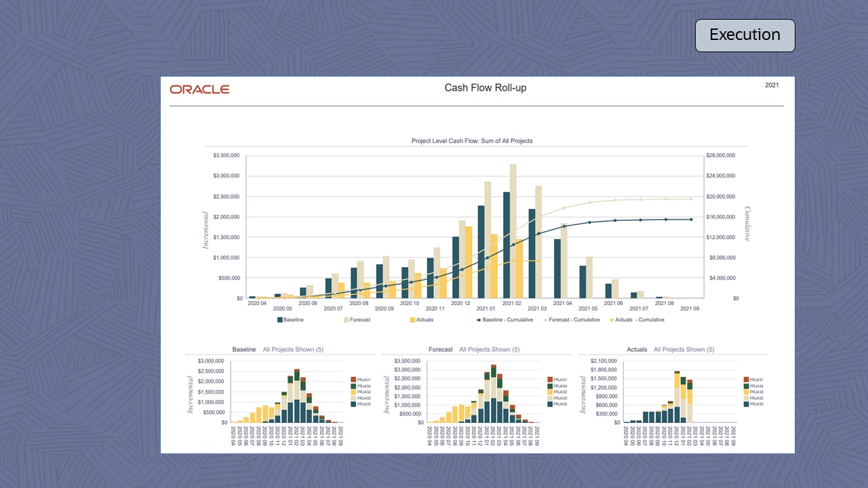Select PRJ435 in the Forecast chart legend
This screenshot has height=488, width=868.
pos(560,404)
